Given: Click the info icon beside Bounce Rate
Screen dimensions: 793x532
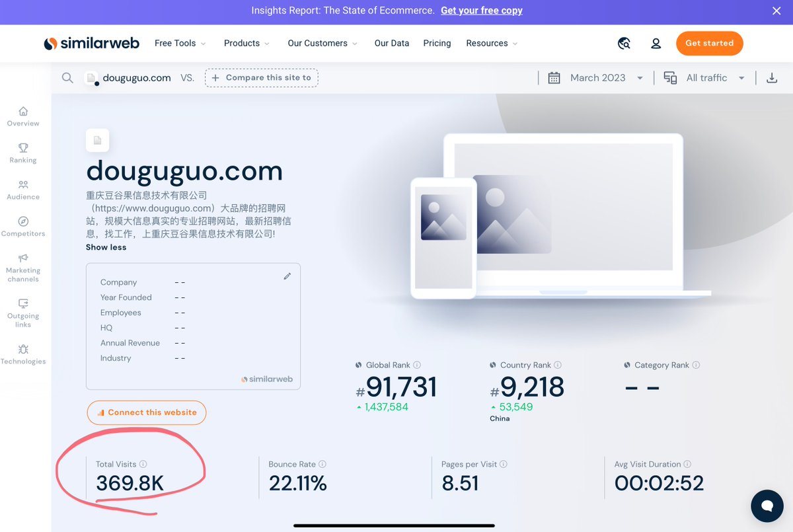Looking at the screenshot, I should click(x=322, y=464).
